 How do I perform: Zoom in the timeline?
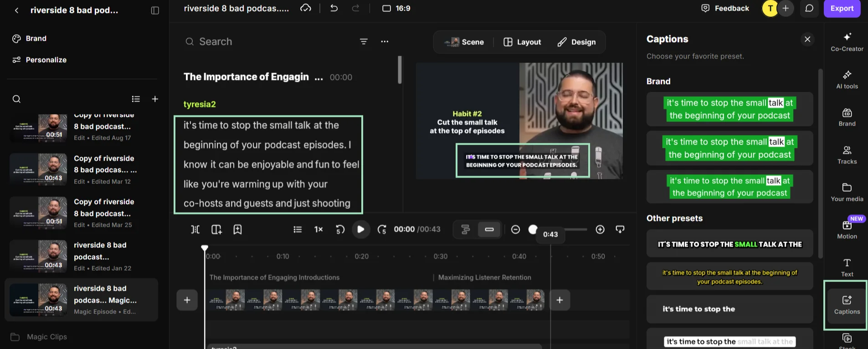tap(600, 229)
